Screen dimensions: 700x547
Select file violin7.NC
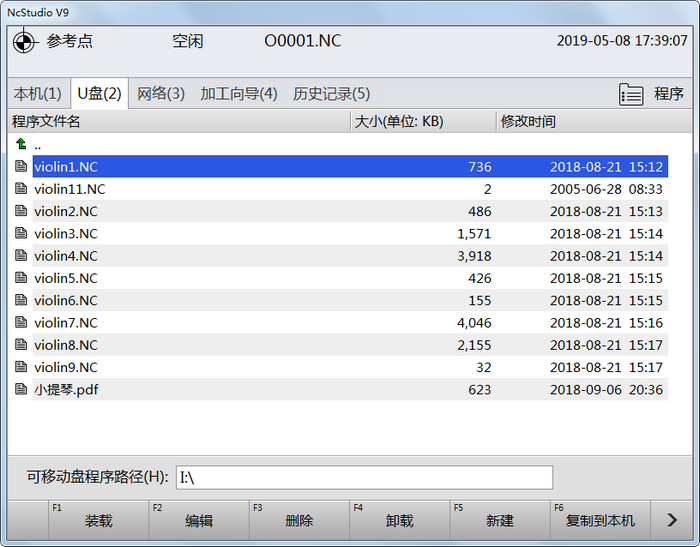(x=350, y=322)
